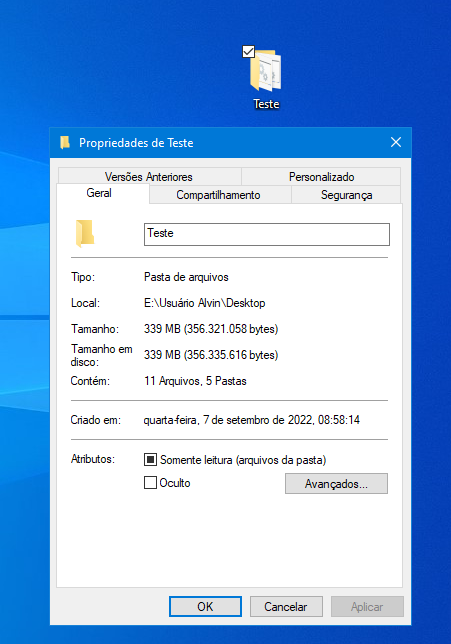Click the Local path E:\Usuário Alvin\Desktop text
This screenshot has width=451, height=644.
(205, 303)
